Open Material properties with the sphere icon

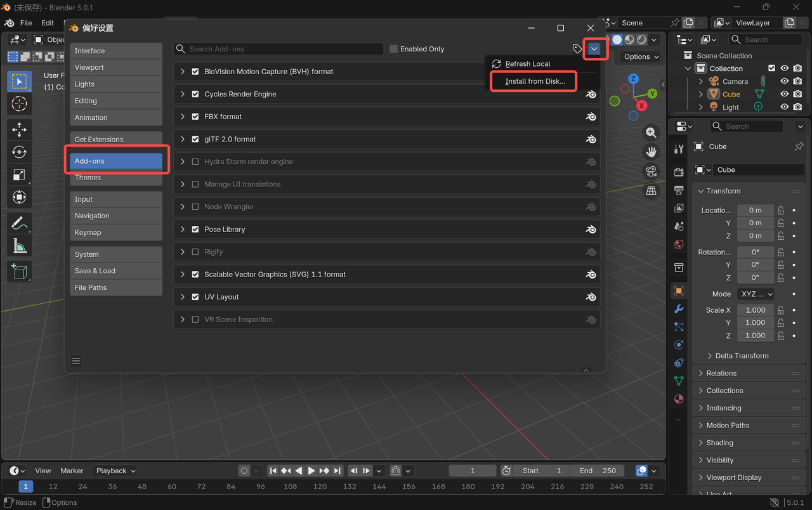(x=678, y=399)
